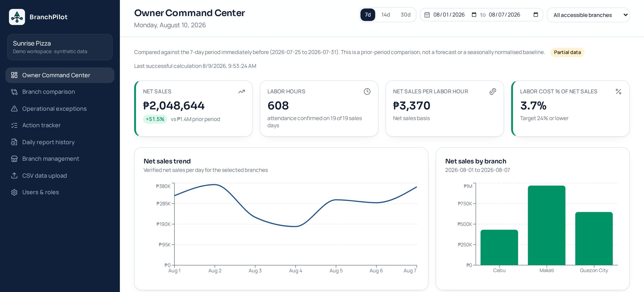Click the Branch management store icon
Viewport: 644px width, 292px height.
point(14,159)
